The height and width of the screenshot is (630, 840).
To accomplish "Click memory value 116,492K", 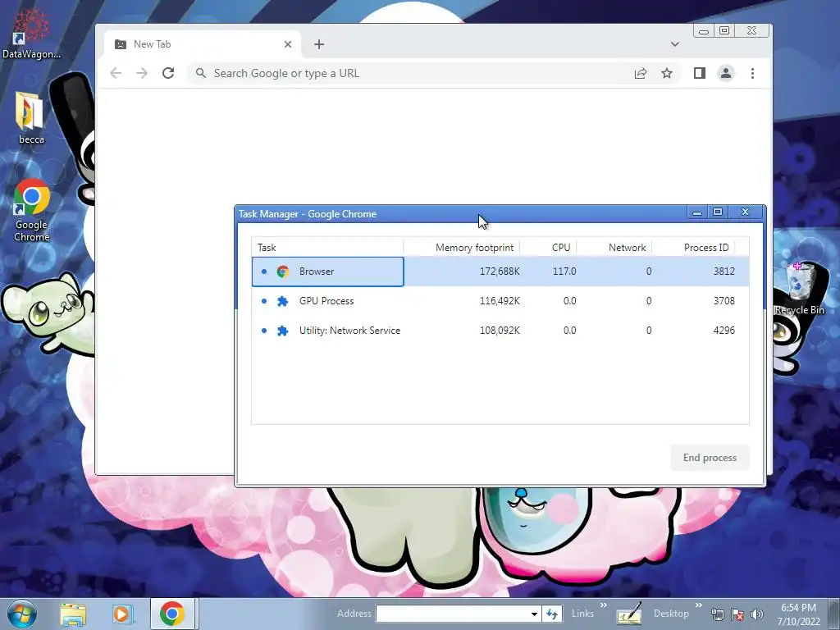I will 500,301.
